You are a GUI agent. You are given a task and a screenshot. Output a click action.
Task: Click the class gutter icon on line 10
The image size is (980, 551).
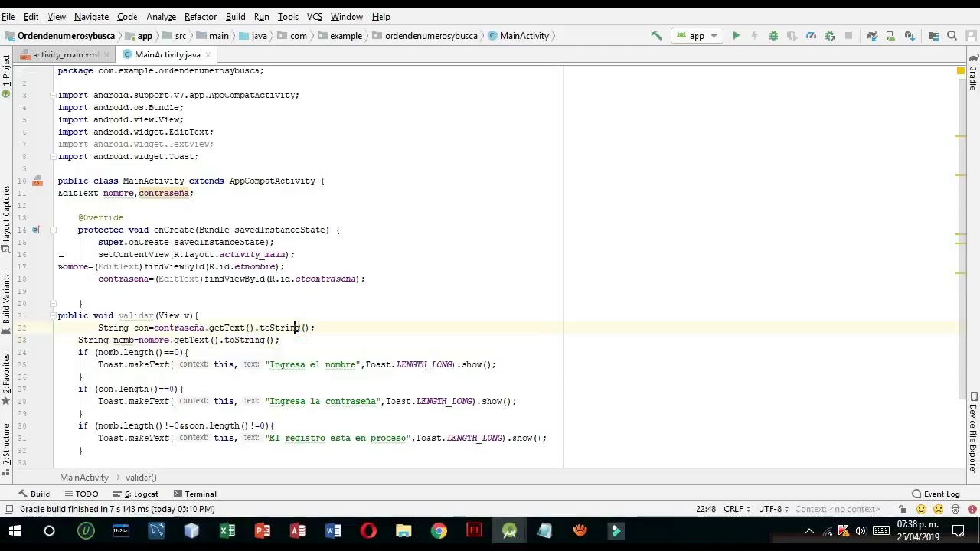point(37,181)
